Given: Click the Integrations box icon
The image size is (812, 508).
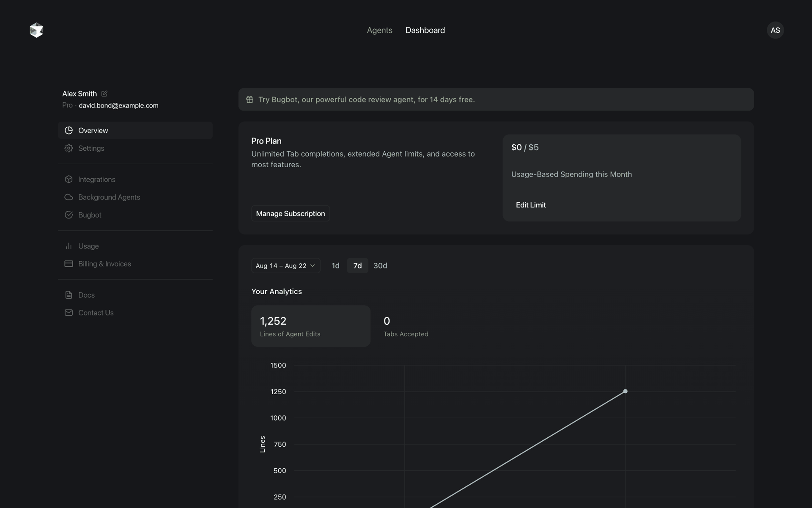Looking at the screenshot, I should tap(69, 179).
